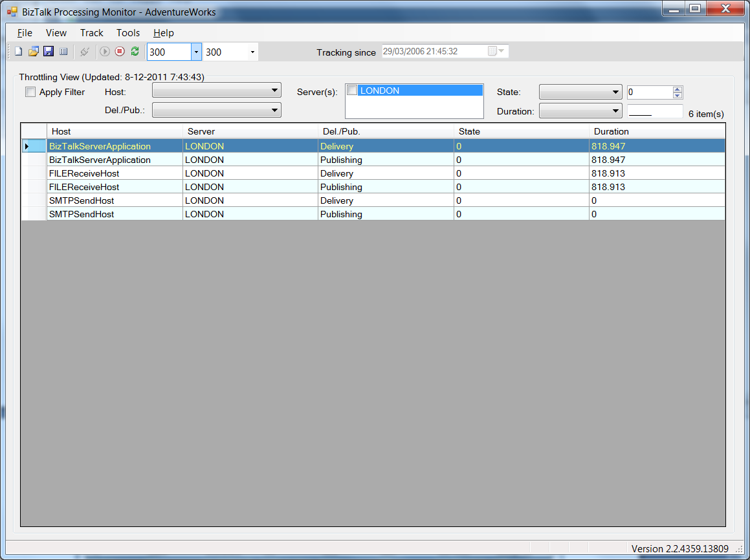Sort by the Del./Pub. column header
Screen dimensions: 750x560
[386, 131]
